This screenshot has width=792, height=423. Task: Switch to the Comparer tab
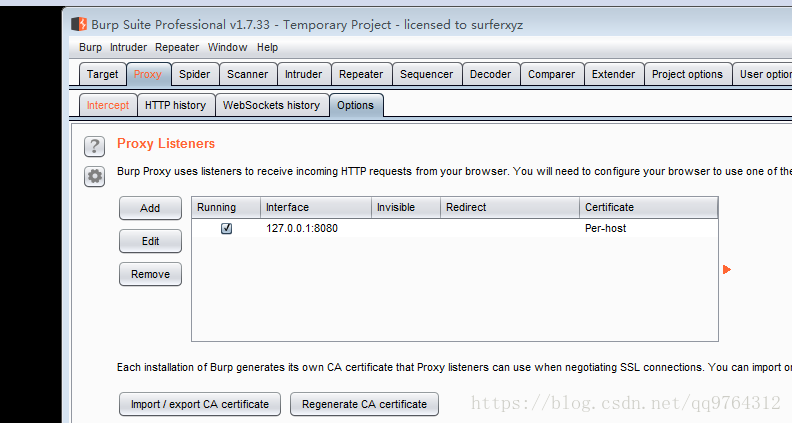tap(552, 74)
